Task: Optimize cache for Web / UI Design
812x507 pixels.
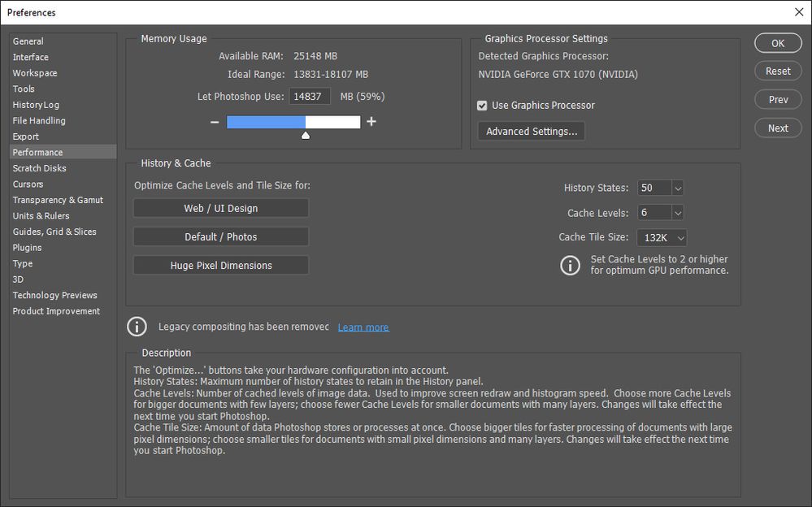Action: coord(221,208)
